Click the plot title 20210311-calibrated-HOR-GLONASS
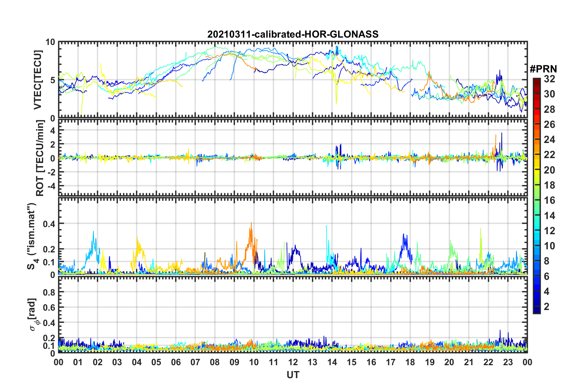Viewport: 586px width, 392px height. [x=293, y=34]
